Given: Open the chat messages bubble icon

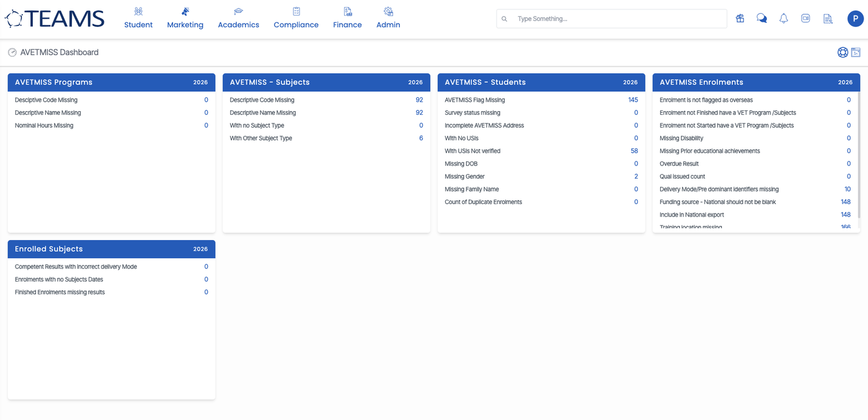Looking at the screenshot, I should point(762,19).
